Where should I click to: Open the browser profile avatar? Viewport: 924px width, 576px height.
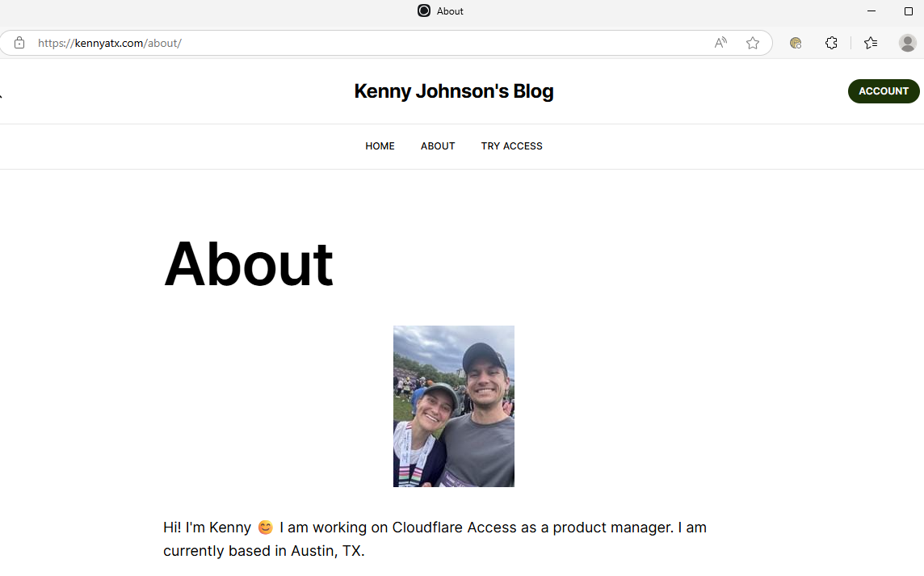[908, 43]
